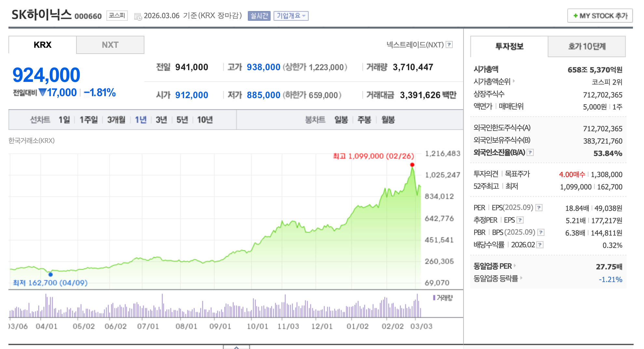Click the 고가 value 938,000
The width and height of the screenshot is (644, 349).
click(x=263, y=67)
